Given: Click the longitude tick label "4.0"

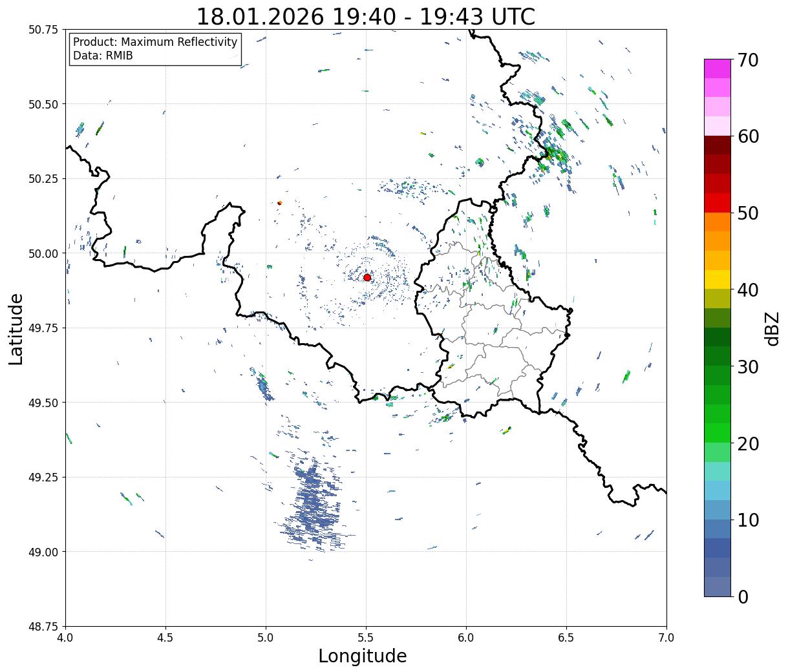Looking at the screenshot, I should [65, 638].
